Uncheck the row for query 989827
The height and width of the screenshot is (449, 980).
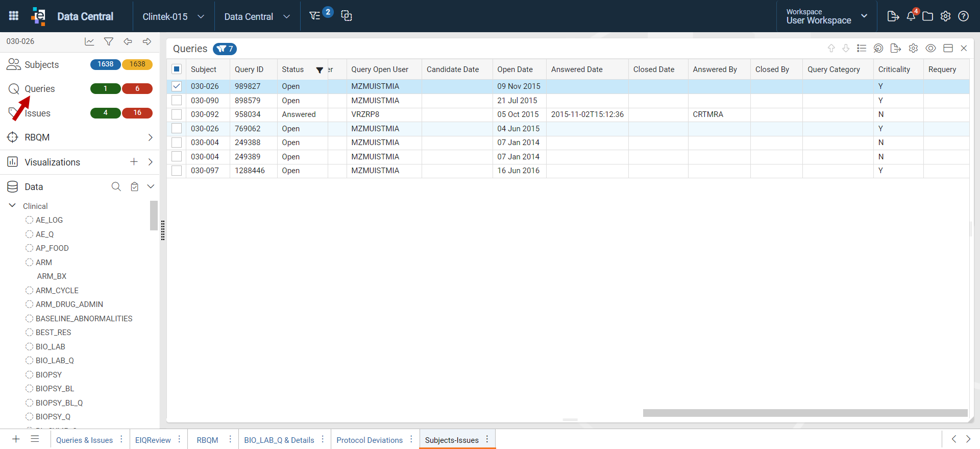point(177,86)
